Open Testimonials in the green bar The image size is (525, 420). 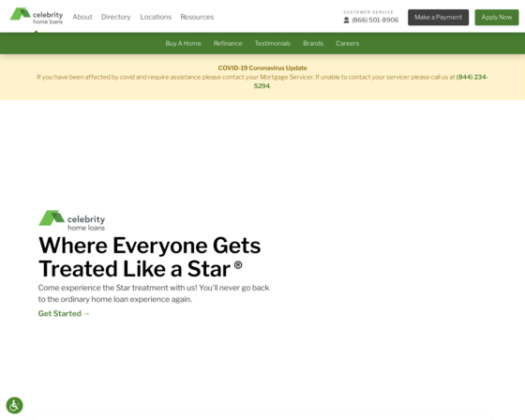coord(273,43)
